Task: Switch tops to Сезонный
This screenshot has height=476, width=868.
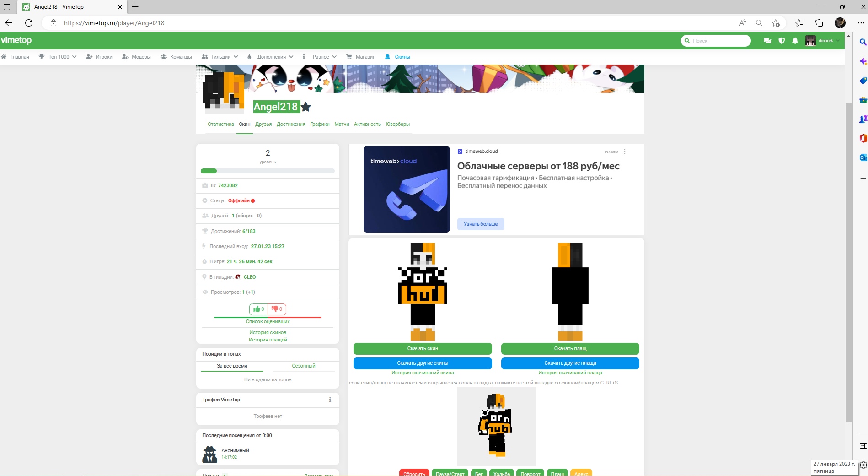Action: 303,366
